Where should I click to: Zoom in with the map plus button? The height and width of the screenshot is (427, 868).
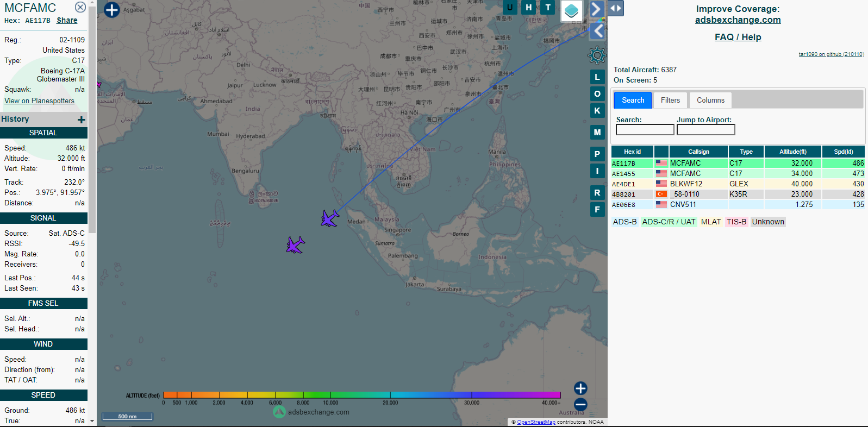point(580,388)
